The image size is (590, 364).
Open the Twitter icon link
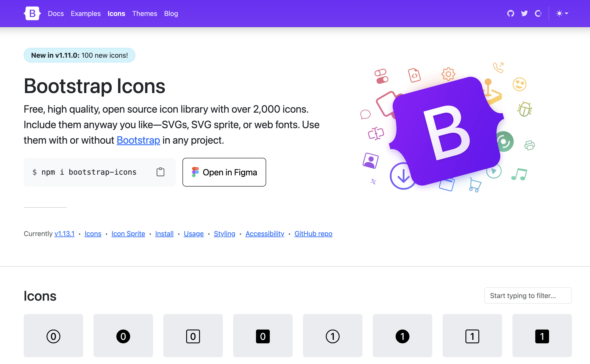pos(524,14)
